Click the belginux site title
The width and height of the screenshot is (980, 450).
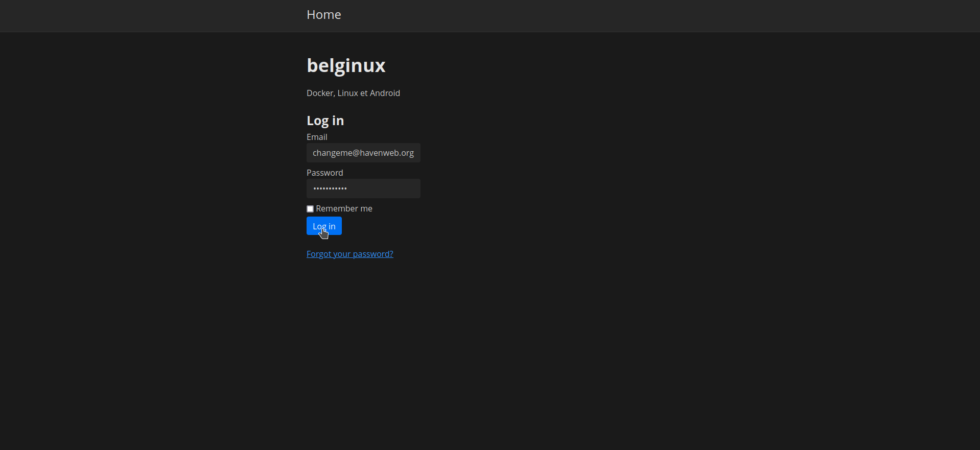pos(345,65)
